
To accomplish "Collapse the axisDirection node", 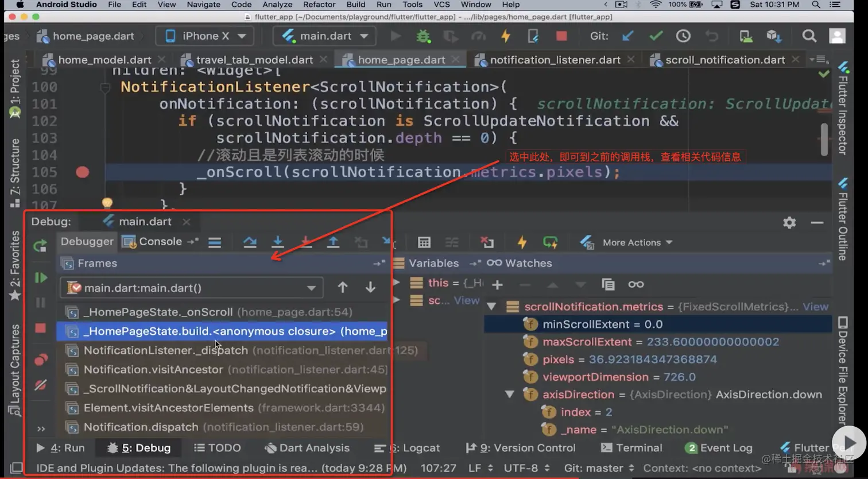I will pos(510,395).
